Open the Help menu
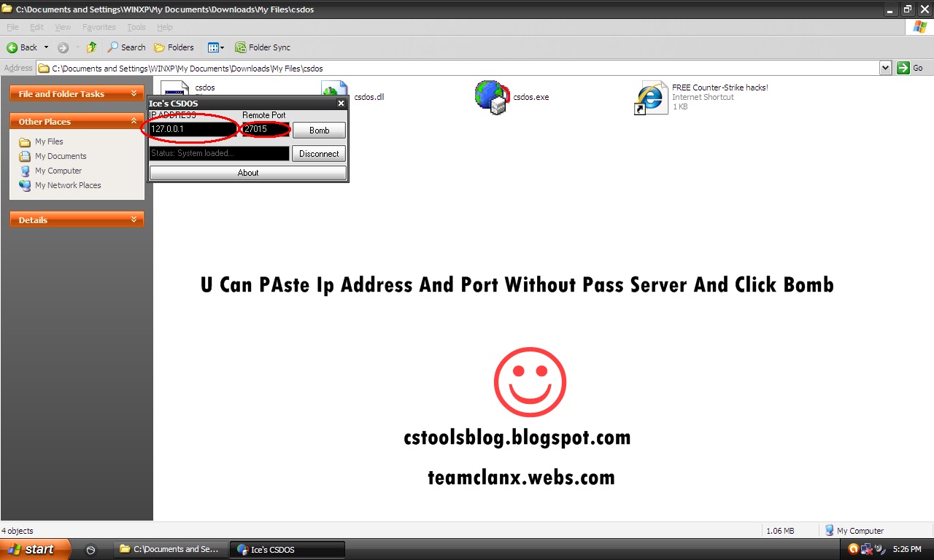 click(165, 27)
